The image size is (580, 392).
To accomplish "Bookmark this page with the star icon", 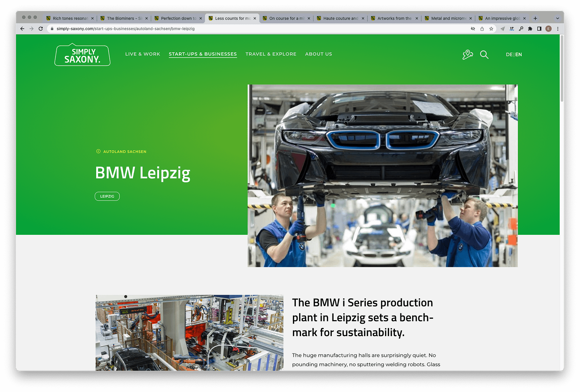I will click(491, 29).
